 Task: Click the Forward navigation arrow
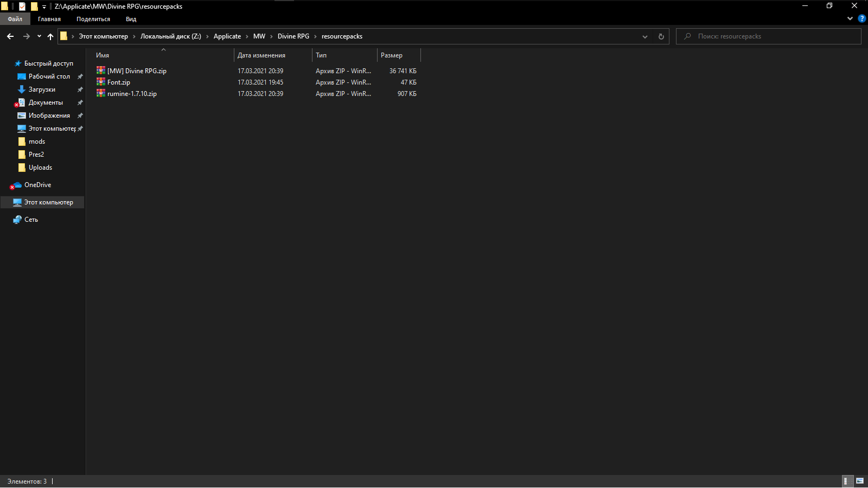click(26, 36)
